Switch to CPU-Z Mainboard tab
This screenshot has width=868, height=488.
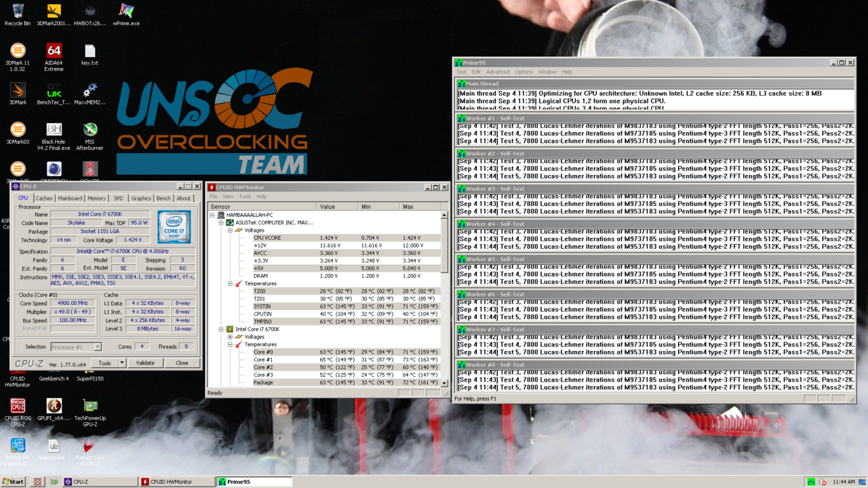click(70, 199)
